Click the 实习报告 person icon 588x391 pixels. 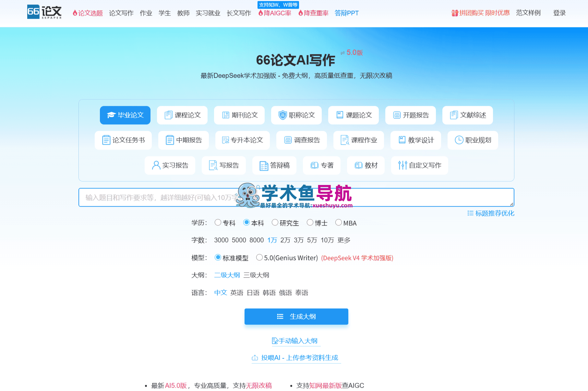(156, 165)
